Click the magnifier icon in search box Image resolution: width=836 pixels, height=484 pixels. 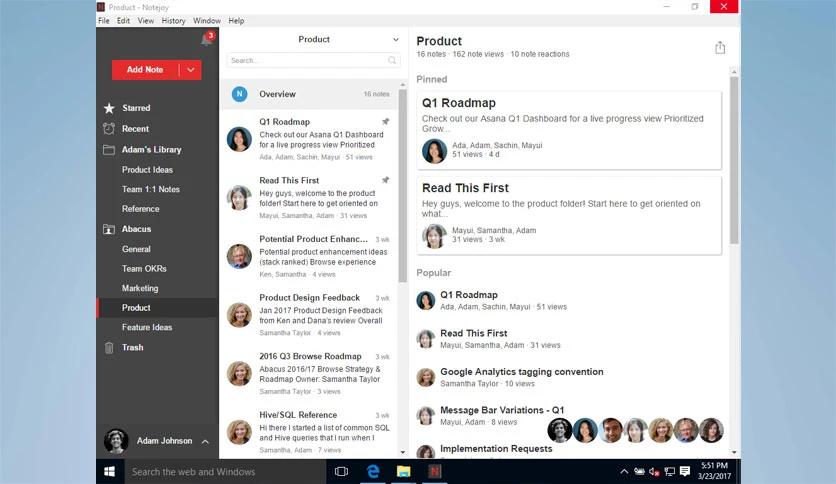(393, 61)
